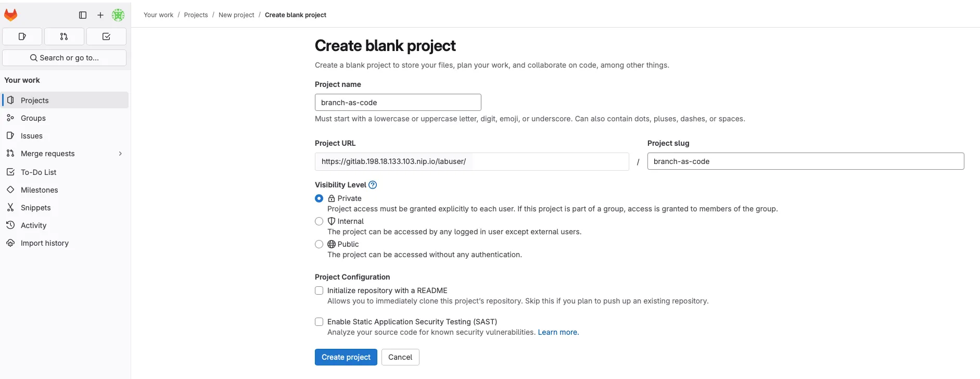Image resolution: width=980 pixels, height=379 pixels.
Task: Click the to-do list checkmark icon
Action: [106, 36]
